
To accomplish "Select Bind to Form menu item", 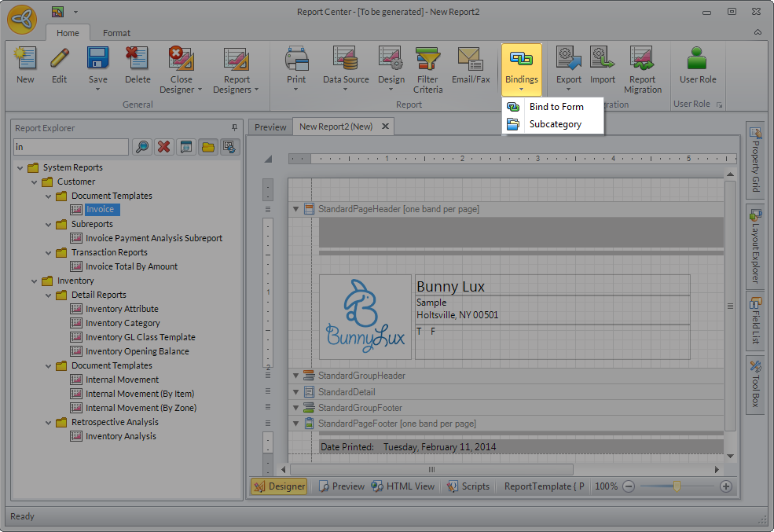I will 556,107.
